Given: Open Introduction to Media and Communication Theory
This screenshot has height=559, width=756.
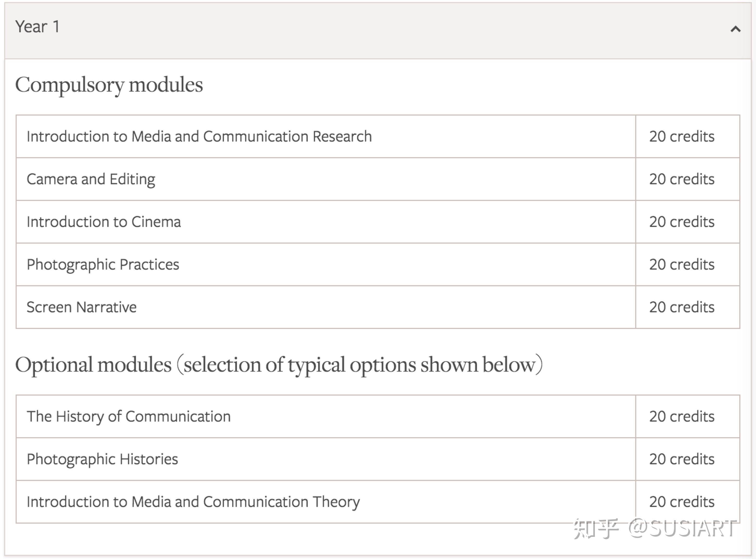Looking at the screenshot, I should pyautogui.click(x=193, y=502).
